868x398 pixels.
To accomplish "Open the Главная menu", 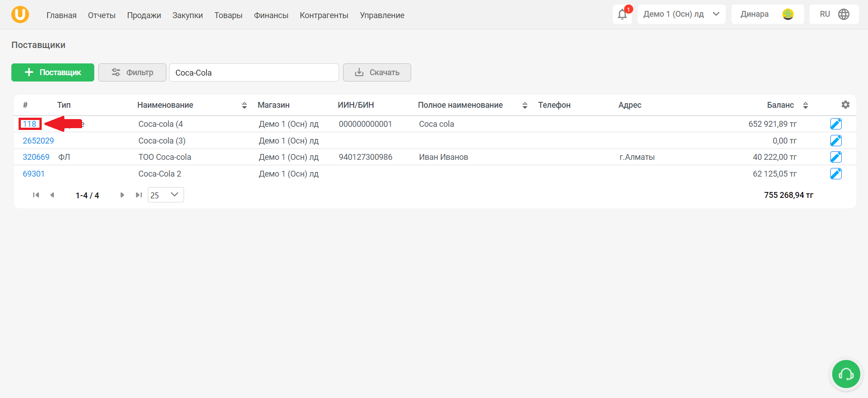I will [x=62, y=15].
